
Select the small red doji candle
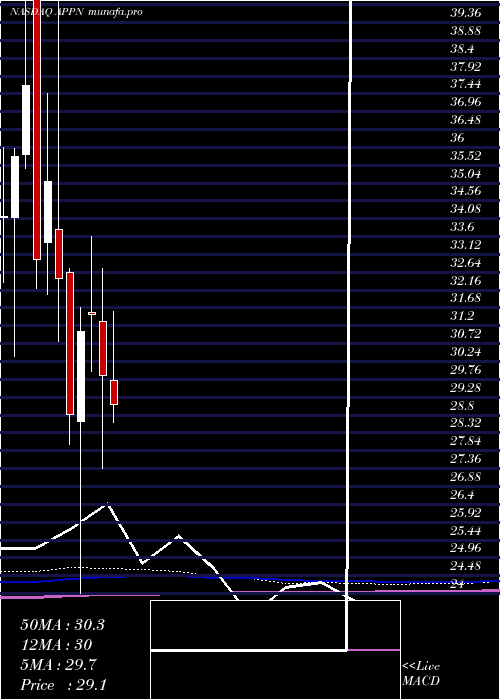click(92, 313)
